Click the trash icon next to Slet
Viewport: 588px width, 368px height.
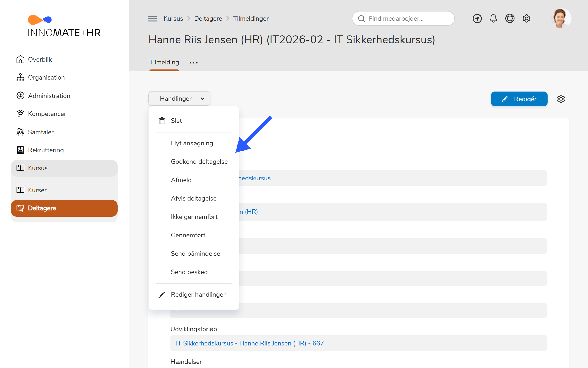[162, 121]
